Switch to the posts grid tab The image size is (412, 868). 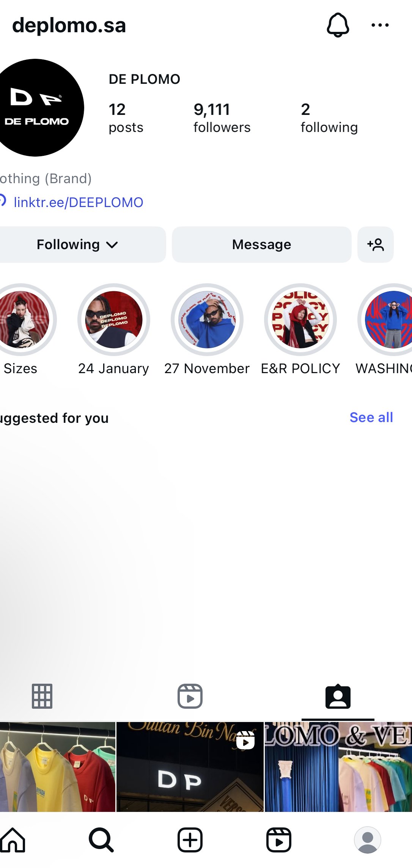(42, 696)
